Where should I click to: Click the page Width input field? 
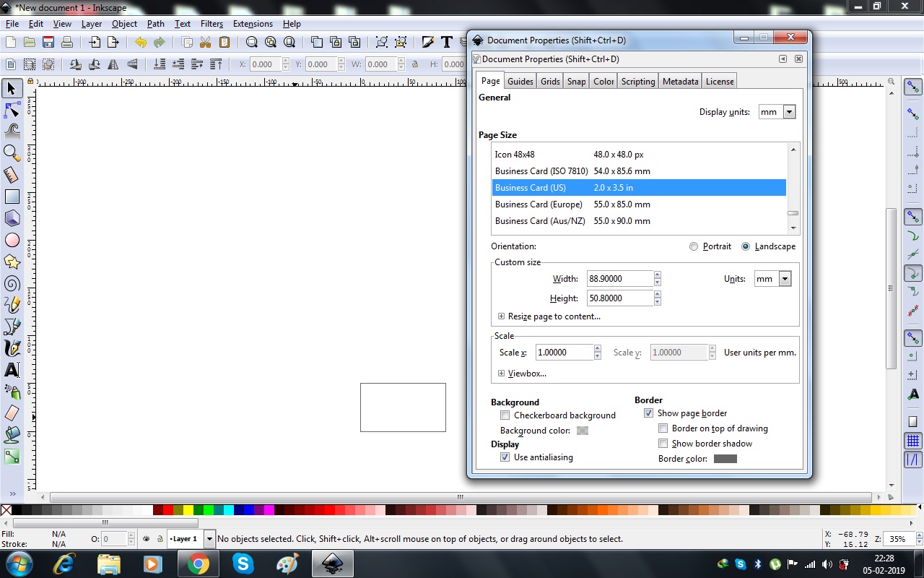(620, 279)
